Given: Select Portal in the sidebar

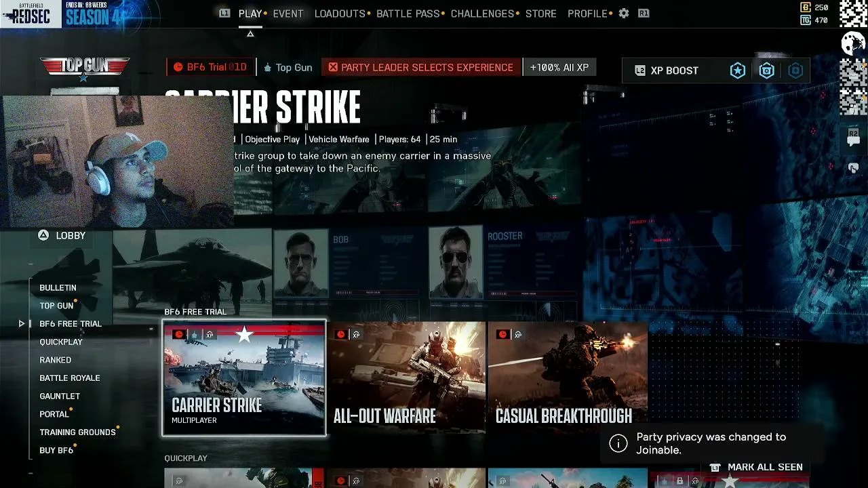Looking at the screenshot, I should tap(54, 414).
